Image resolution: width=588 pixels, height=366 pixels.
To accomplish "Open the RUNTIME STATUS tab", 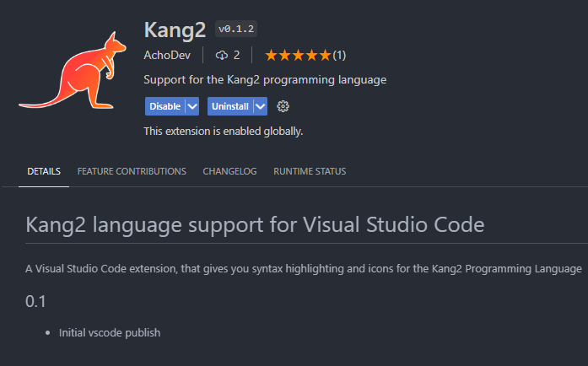I will (x=310, y=171).
